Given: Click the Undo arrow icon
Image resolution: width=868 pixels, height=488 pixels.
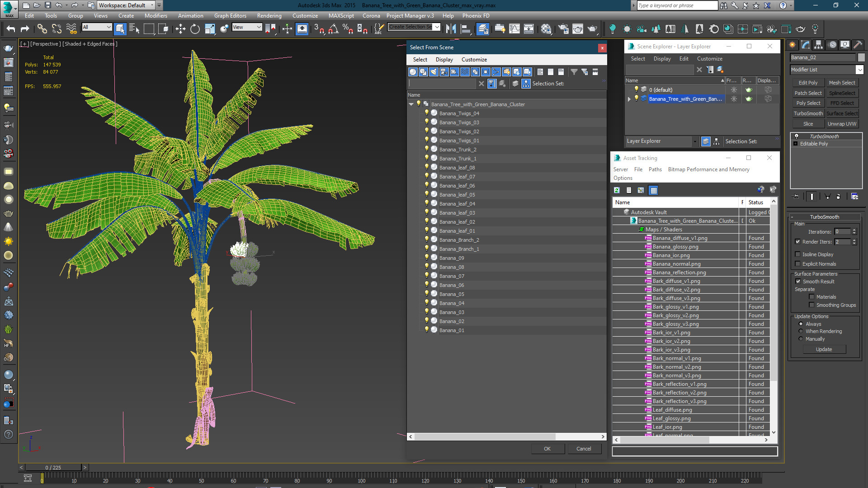Looking at the screenshot, I should [11, 29].
